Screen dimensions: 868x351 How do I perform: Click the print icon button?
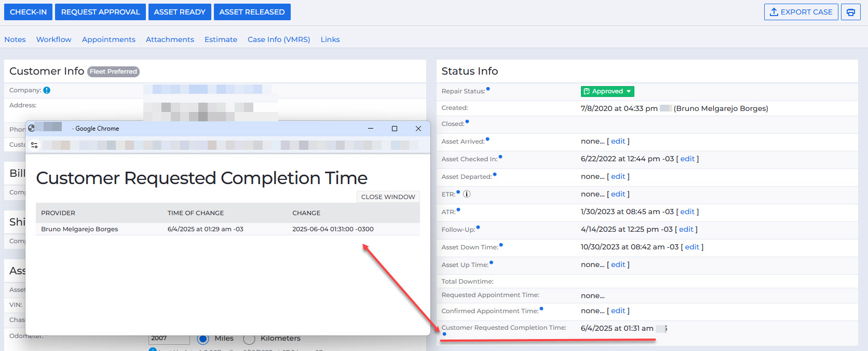(x=850, y=12)
